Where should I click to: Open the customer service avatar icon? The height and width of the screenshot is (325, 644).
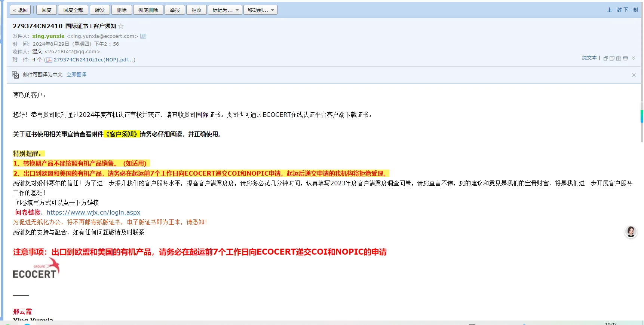[x=631, y=232]
